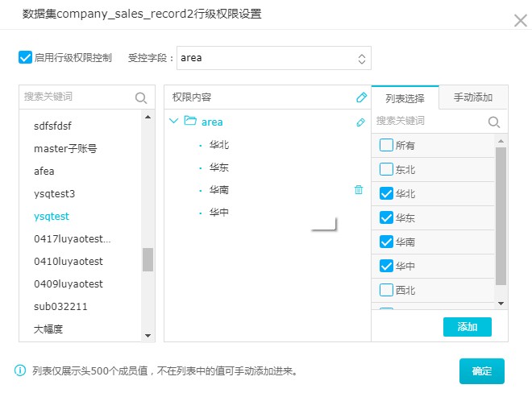
Task: Select the area tree node label
Action: click(212, 122)
